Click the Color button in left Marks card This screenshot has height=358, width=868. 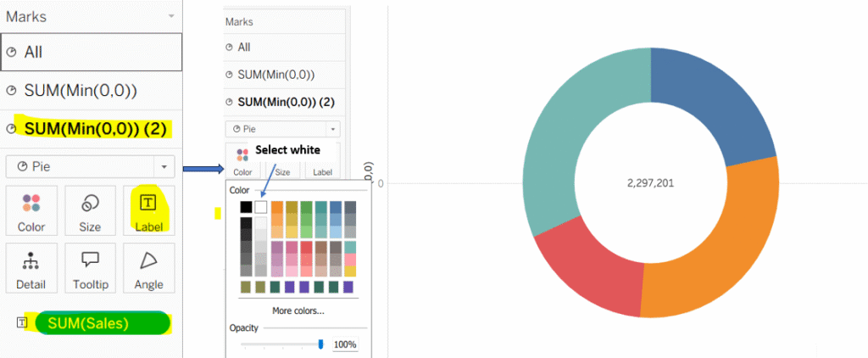tap(31, 211)
